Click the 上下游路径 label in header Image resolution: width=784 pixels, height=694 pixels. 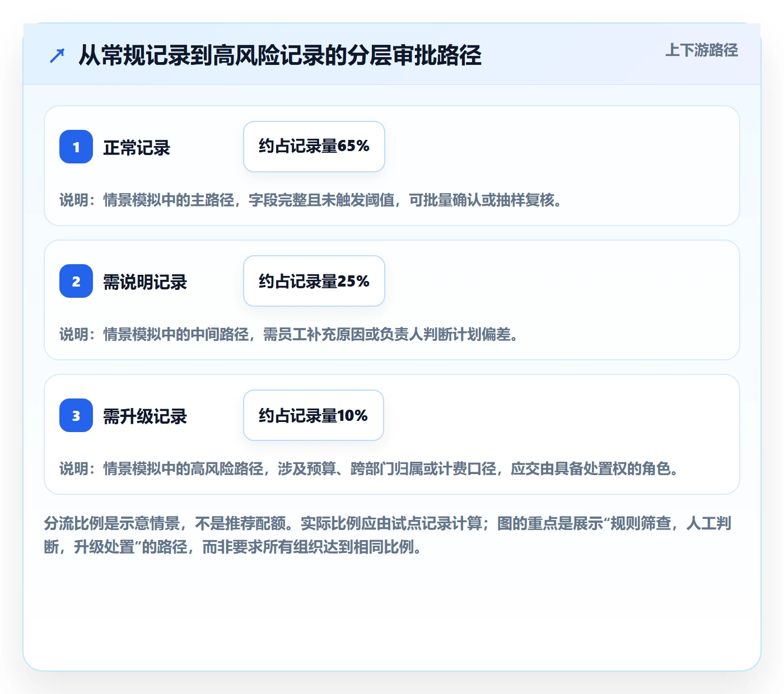pos(702,50)
